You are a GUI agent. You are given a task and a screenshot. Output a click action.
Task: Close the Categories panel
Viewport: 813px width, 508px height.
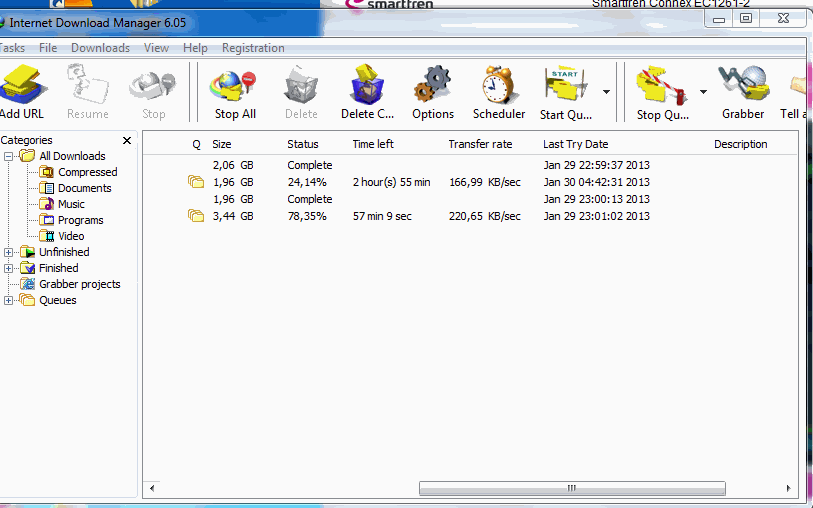(x=127, y=140)
